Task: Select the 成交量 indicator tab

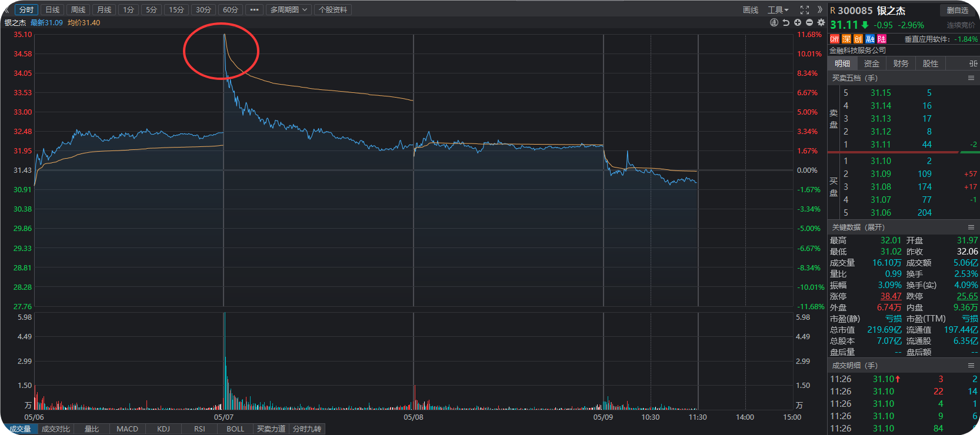Action: pyautogui.click(x=20, y=429)
